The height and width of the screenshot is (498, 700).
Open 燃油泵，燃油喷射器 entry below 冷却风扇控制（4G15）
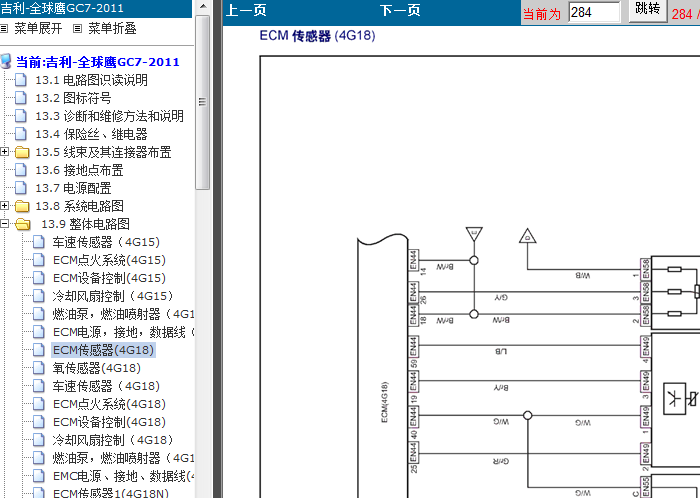pyautogui.click(x=123, y=314)
